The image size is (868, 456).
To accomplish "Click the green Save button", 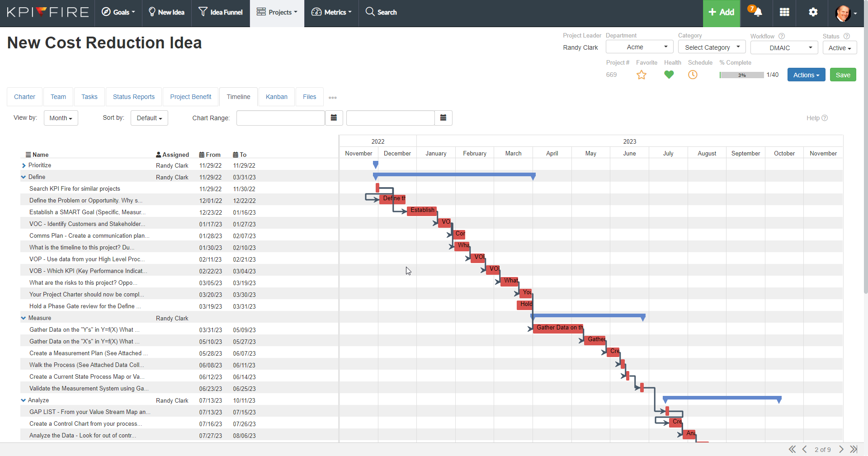I will click(843, 75).
